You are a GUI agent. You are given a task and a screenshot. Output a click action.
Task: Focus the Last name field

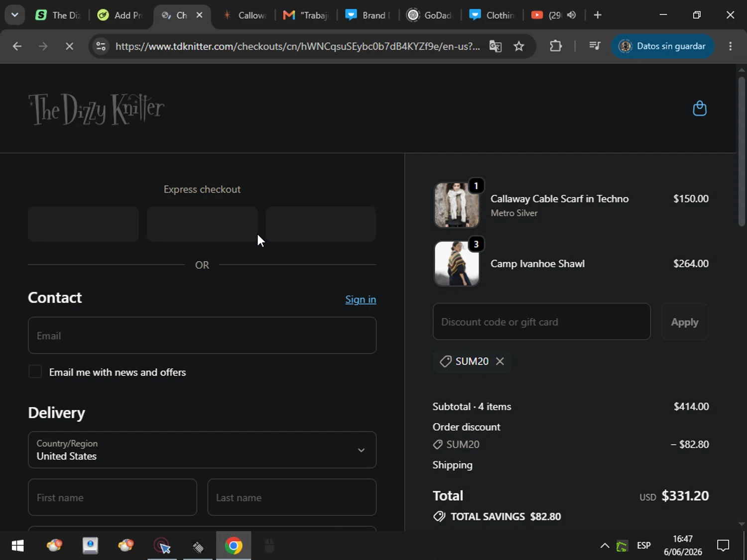[292, 497]
